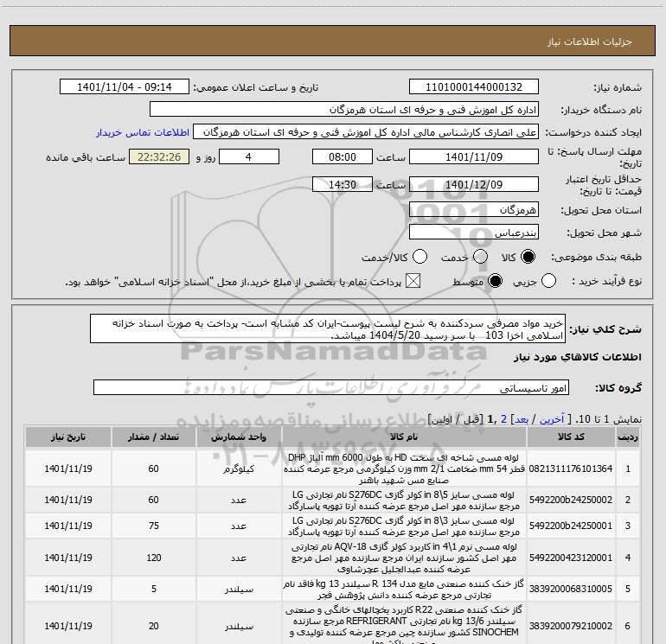The height and width of the screenshot is (644, 666).
Task: Select the جزیی purchase type radio
Action: (x=548, y=281)
